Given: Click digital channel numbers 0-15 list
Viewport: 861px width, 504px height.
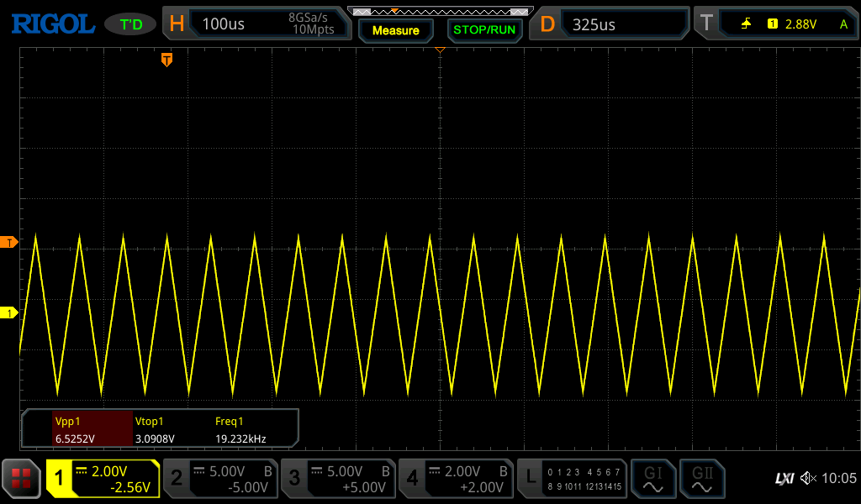Looking at the screenshot, I should pos(584,479).
